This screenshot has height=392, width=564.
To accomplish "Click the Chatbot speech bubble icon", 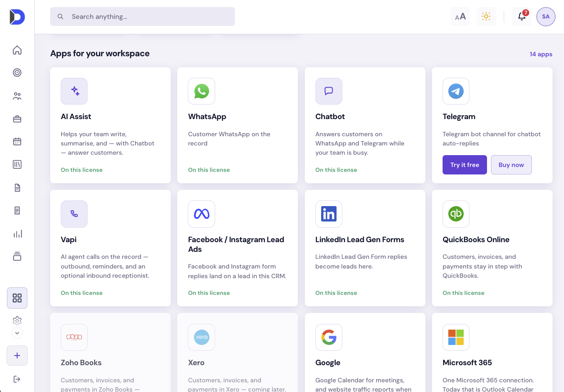I will (x=329, y=91).
